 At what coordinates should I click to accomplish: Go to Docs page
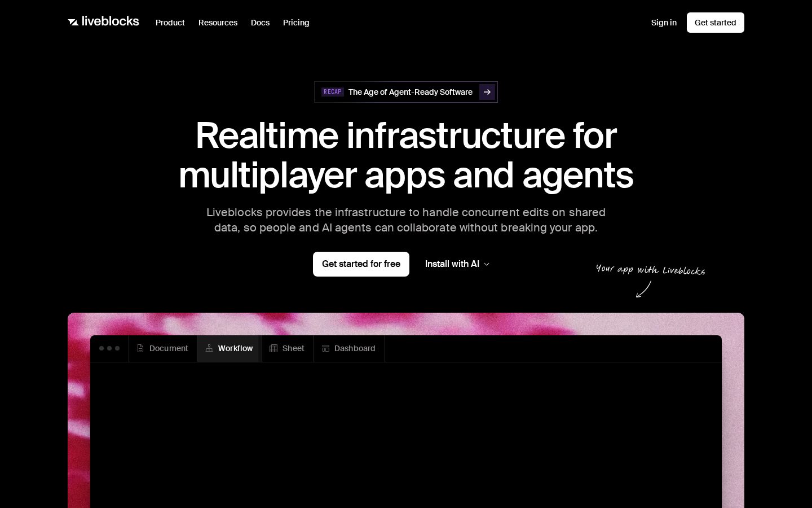[260, 23]
